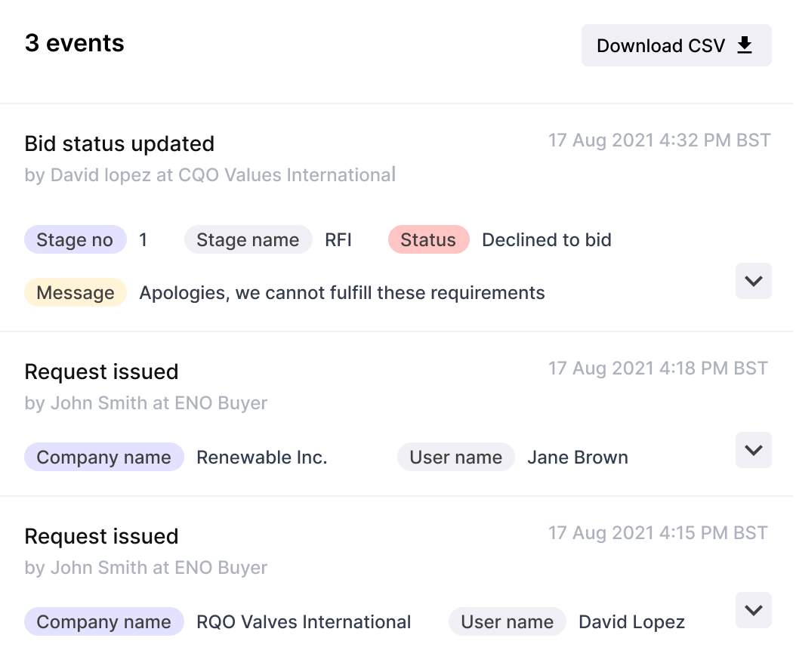Image resolution: width=796 pixels, height=672 pixels.
Task: Click User name tag beside David Lopez
Action: coord(508,621)
